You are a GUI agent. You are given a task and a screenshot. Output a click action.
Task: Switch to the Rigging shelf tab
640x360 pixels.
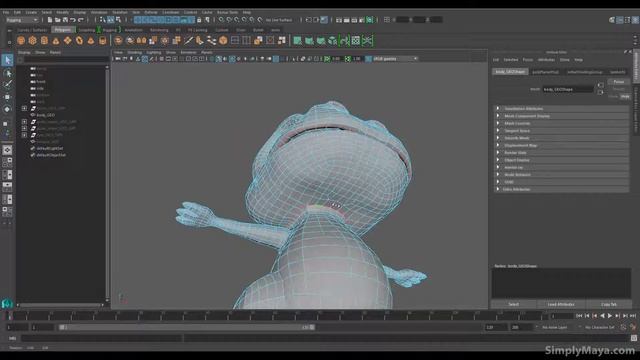pos(109,30)
